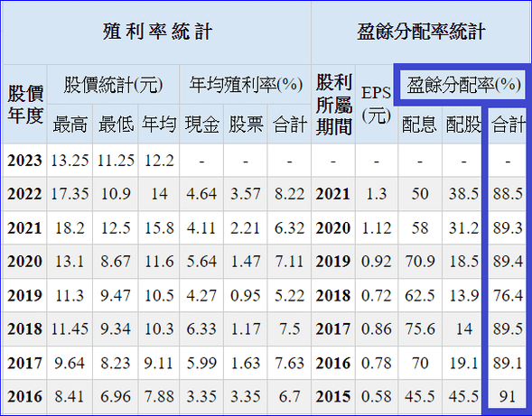Click average price 12.2 for 2023
The width and height of the screenshot is (532, 416).
pos(159,161)
